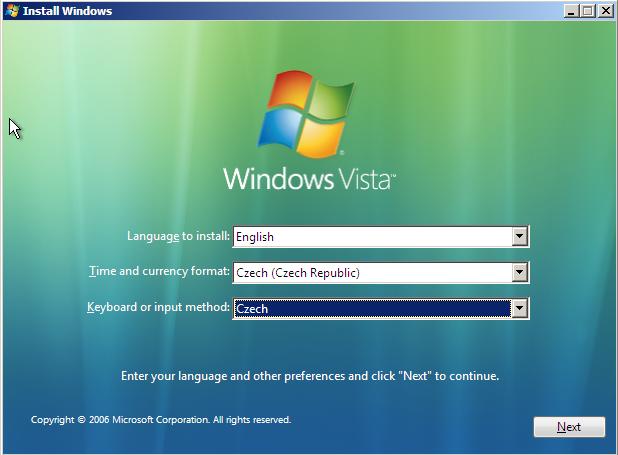Viewport: 618px width, 455px height.
Task: Minimize the Install Windows window
Action: click(x=571, y=11)
